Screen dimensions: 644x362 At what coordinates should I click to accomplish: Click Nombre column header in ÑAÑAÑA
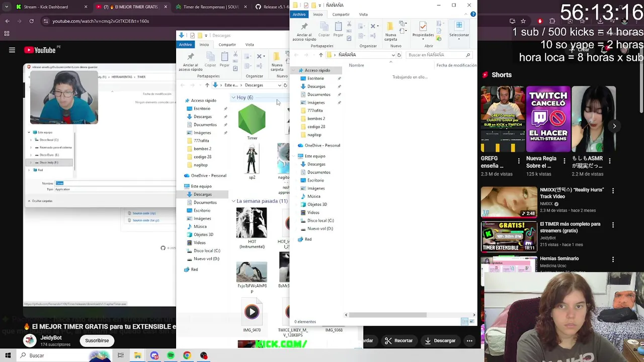click(357, 65)
